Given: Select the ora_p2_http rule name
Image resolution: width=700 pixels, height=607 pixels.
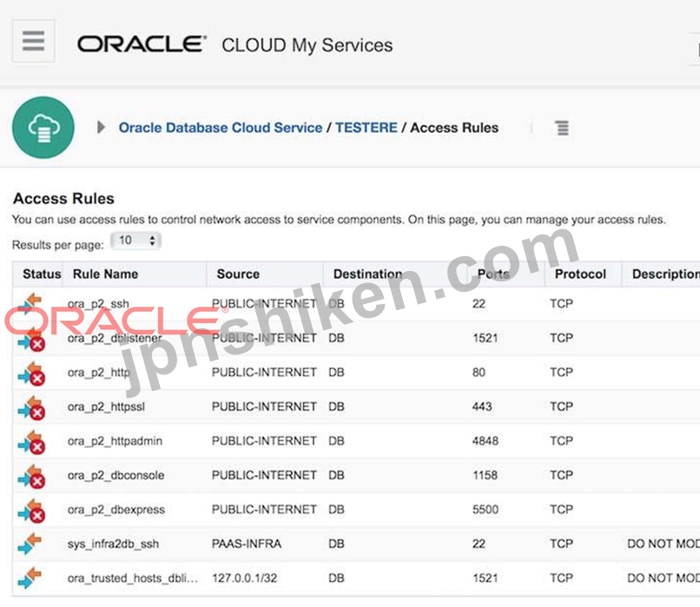Looking at the screenshot, I should pyautogui.click(x=99, y=373).
